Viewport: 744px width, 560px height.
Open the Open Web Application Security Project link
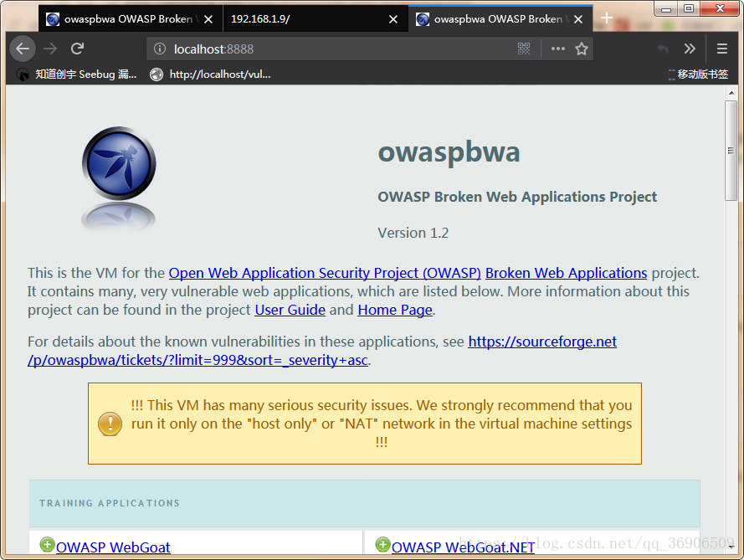click(325, 273)
